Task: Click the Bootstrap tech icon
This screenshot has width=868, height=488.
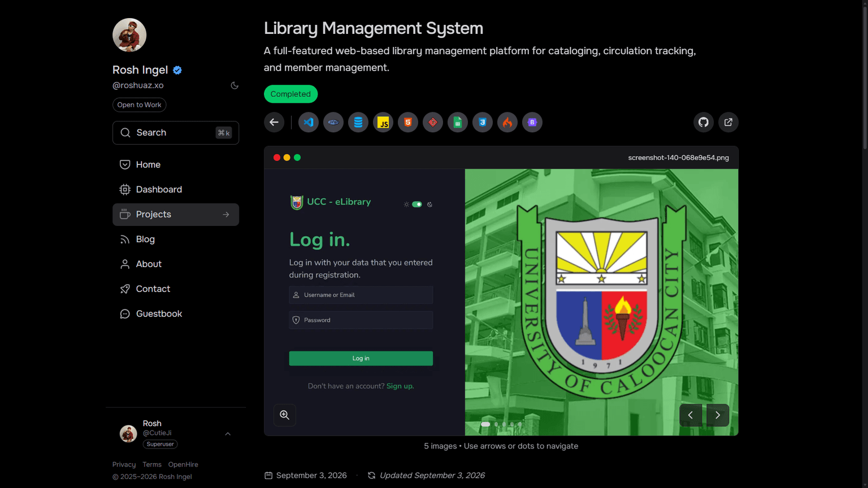Action: [532, 122]
